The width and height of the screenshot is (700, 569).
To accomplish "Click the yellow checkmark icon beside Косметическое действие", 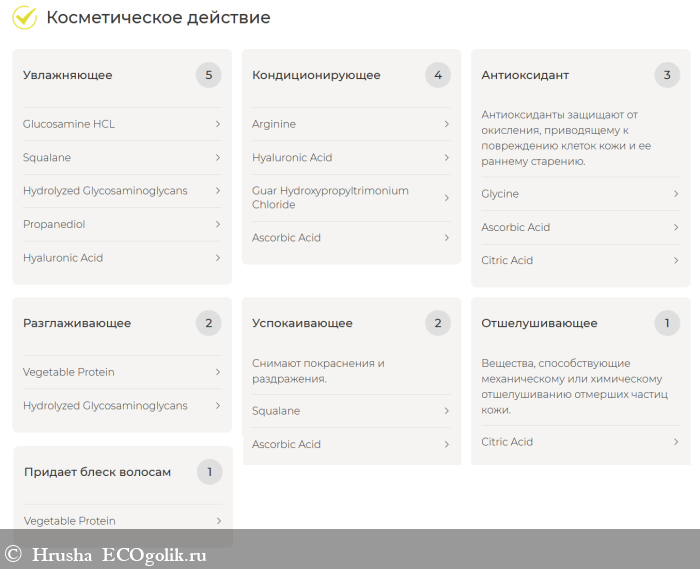I will click(25, 17).
